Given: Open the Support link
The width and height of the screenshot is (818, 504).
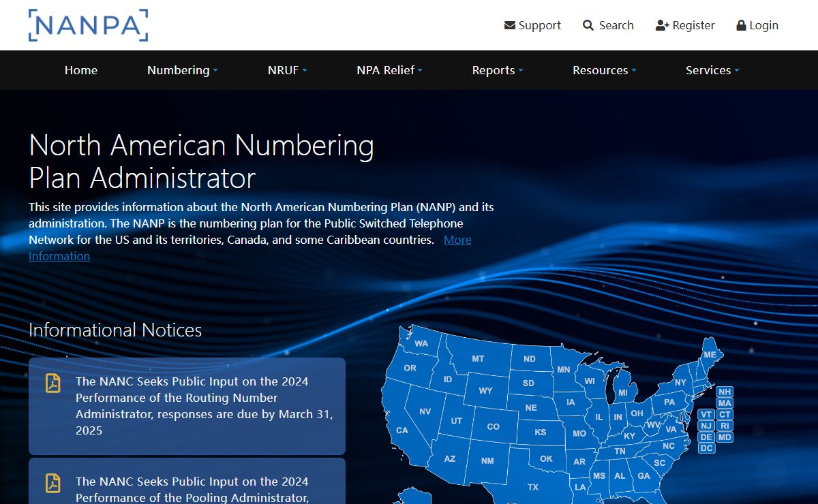Looking at the screenshot, I should pyautogui.click(x=532, y=25).
